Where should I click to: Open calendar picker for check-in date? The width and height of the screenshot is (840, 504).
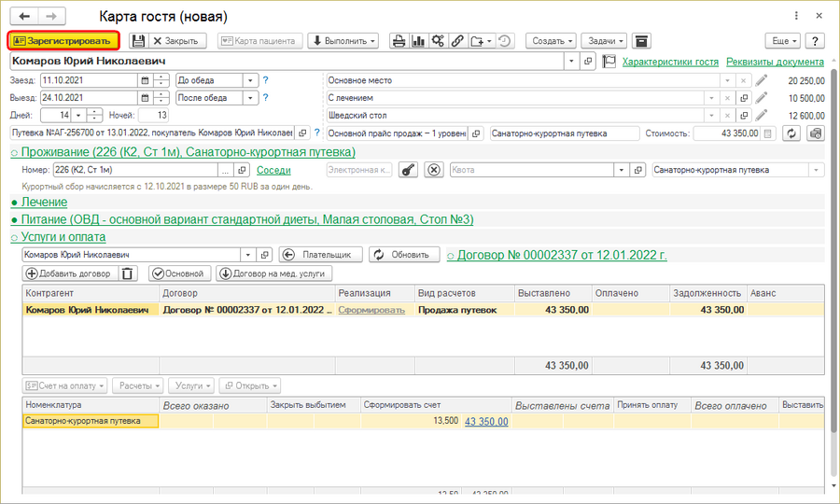point(145,80)
